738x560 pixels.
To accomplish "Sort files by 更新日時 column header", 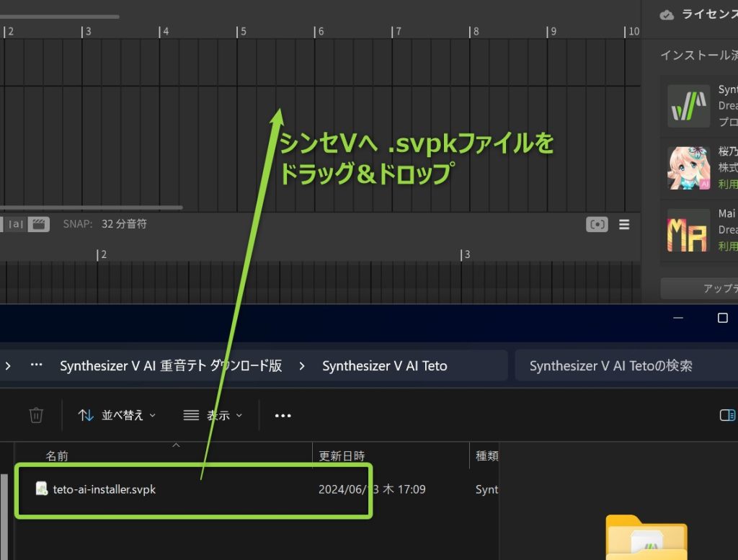I will (x=342, y=456).
